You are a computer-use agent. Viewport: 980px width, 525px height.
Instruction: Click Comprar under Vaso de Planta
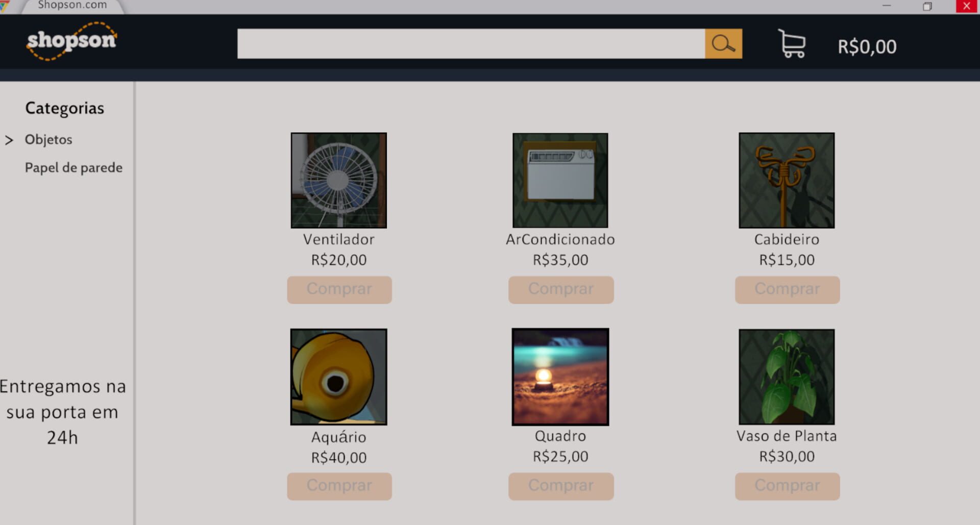[787, 486]
